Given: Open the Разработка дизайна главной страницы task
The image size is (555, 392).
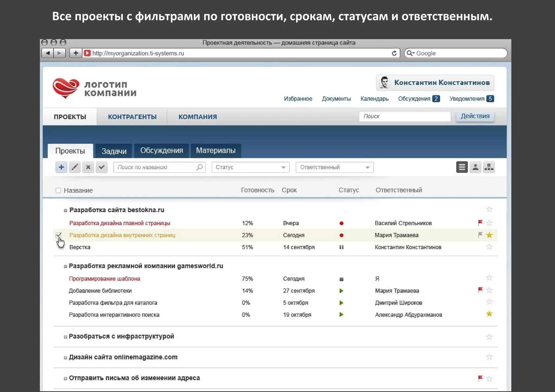Looking at the screenshot, I should click(120, 223).
